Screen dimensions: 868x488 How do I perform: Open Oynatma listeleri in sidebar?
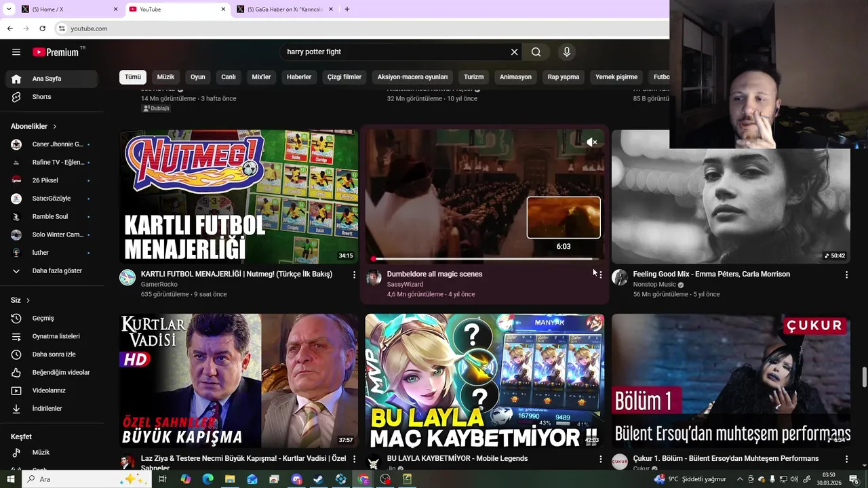[x=52, y=336]
